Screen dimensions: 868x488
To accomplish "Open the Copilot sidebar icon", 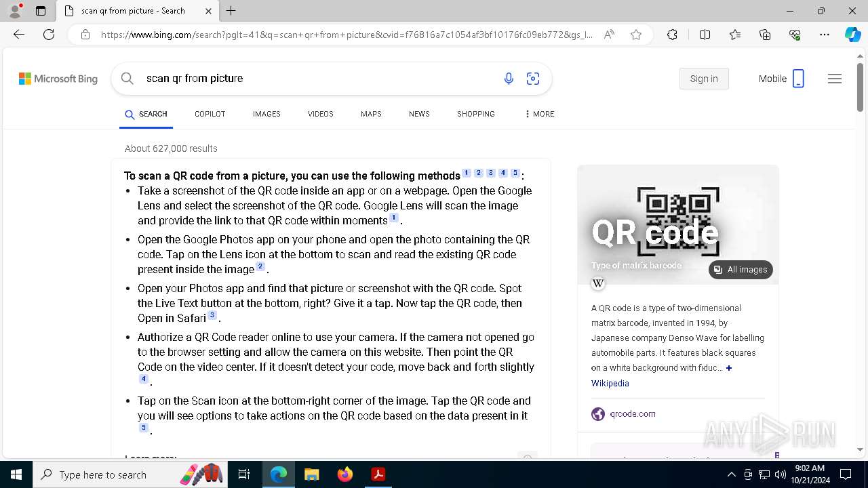I will coord(852,35).
